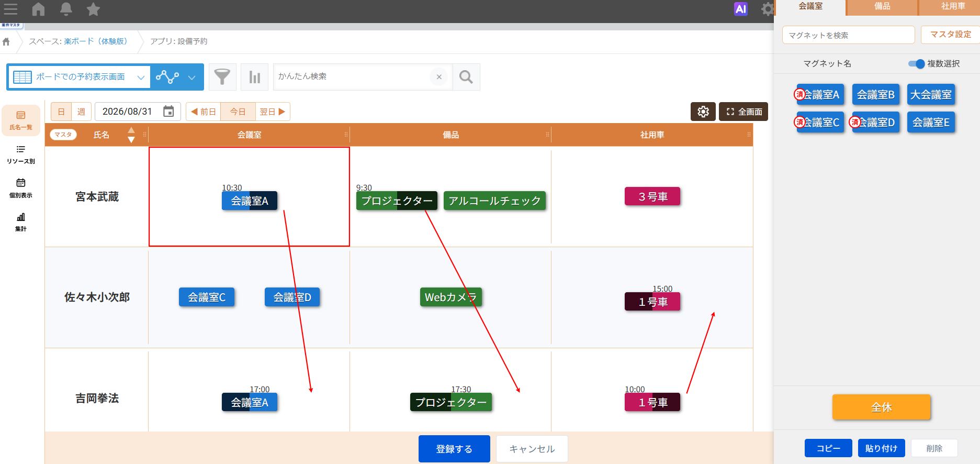Expand the graph chevron dropdown

click(192, 78)
